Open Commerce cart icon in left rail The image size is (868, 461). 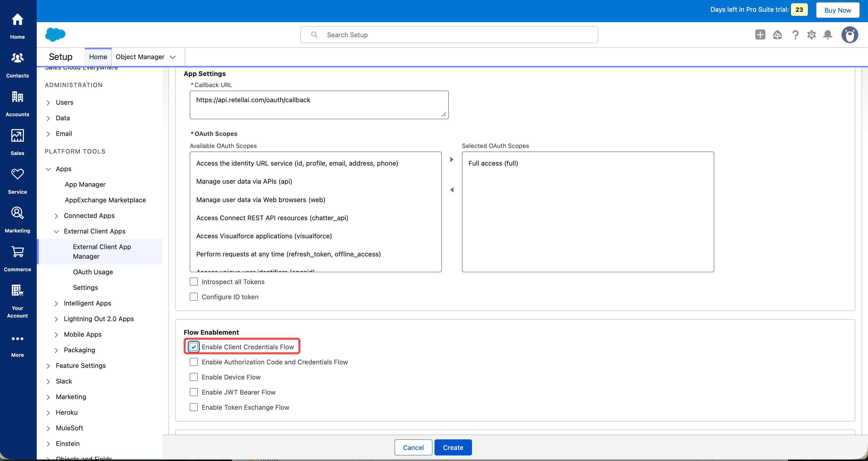pyautogui.click(x=18, y=251)
